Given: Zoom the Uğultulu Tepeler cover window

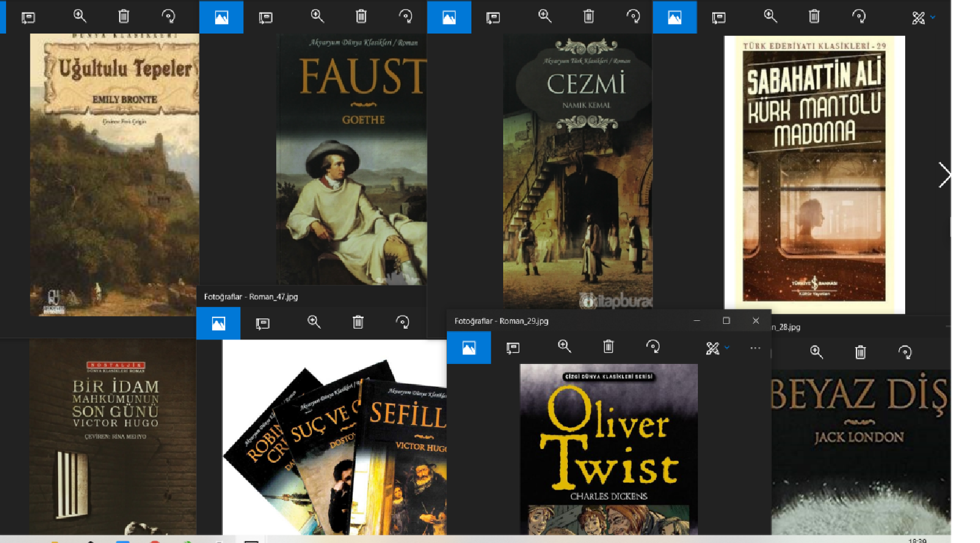Looking at the screenshot, I should click(80, 16).
